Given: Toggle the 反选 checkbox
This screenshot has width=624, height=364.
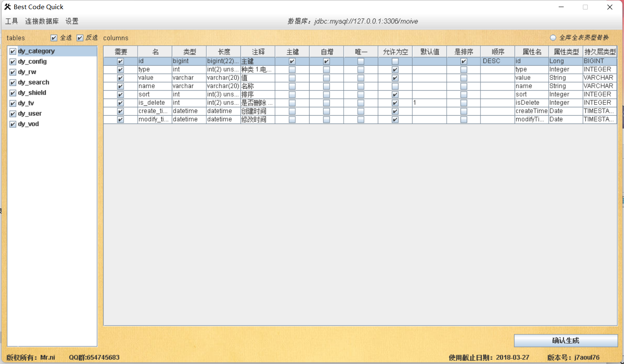Looking at the screenshot, I should tap(80, 38).
